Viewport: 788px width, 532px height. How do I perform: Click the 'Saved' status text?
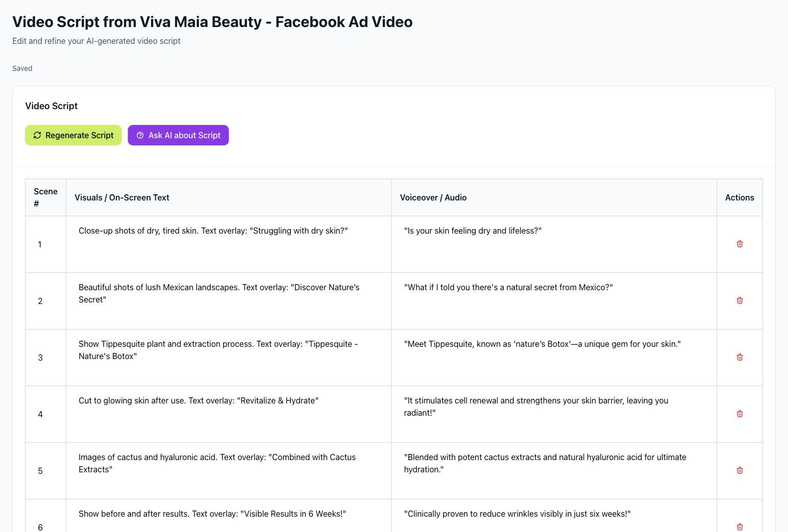pyautogui.click(x=22, y=68)
